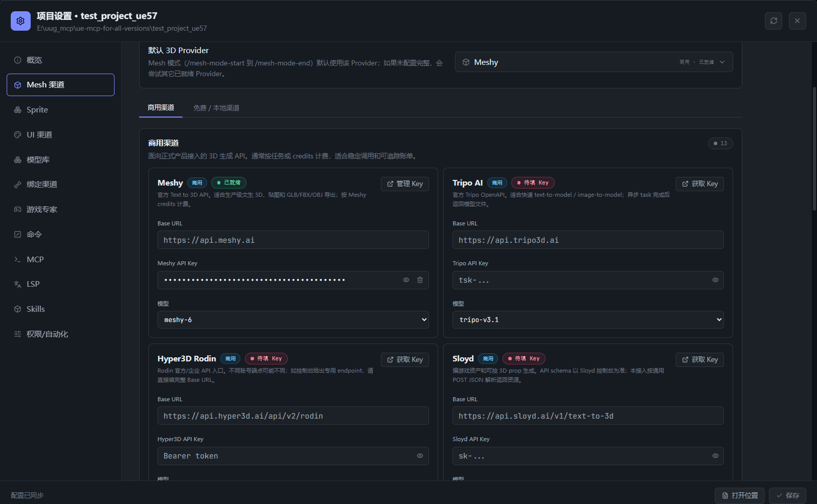Click the 保存 save button
This screenshot has width=817, height=504.
click(x=787, y=495)
